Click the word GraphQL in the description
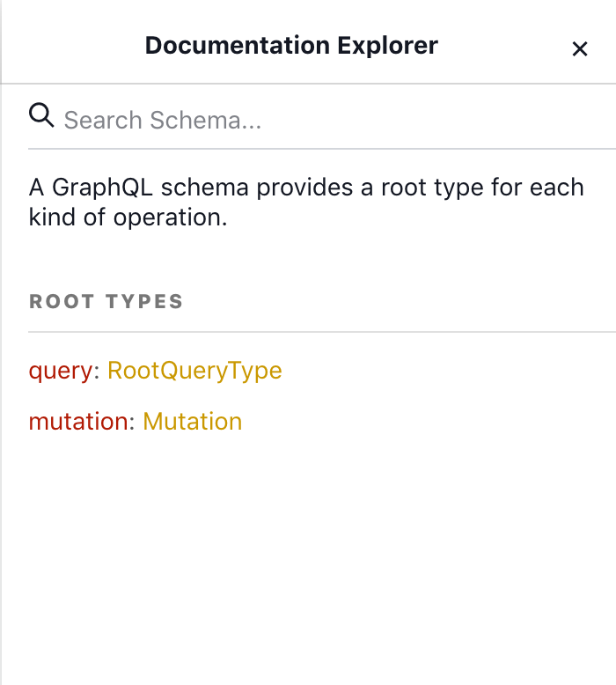This screenshot has height=685, width=616. 103,188
